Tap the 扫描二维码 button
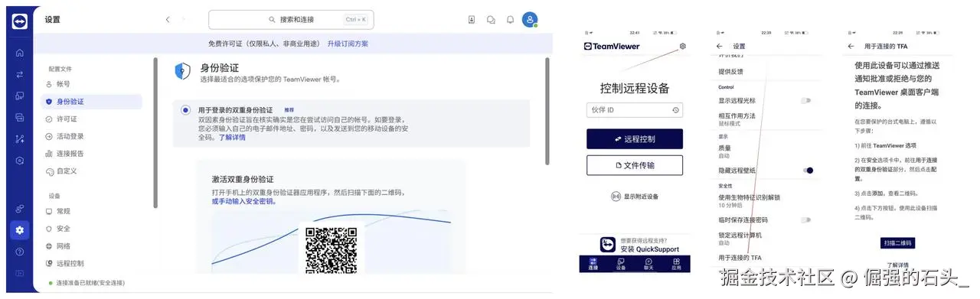This screenshot has height=299, width=980. 897,243
